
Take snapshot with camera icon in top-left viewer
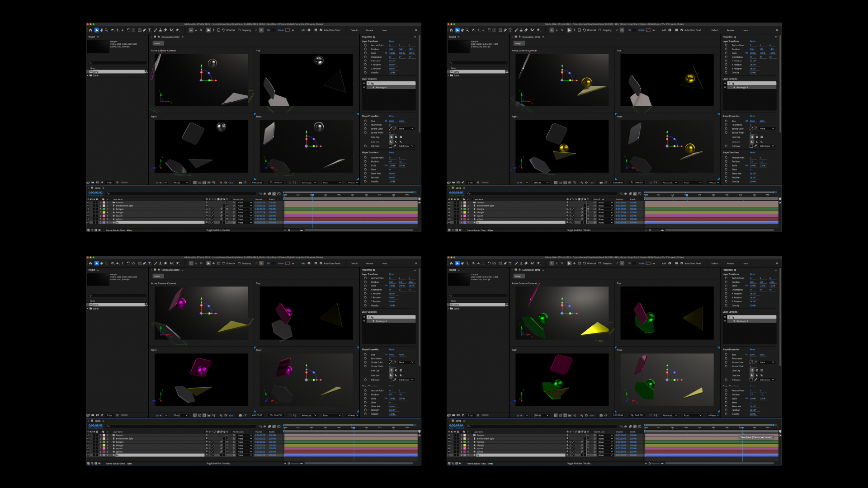click(x=240, y=183)
